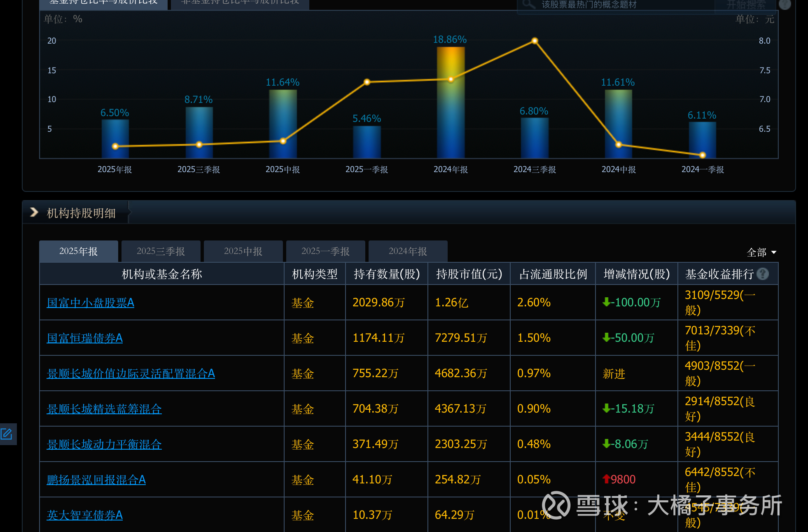Open the 全部 filter dropdown
The width and height of the screenshot is (808, 532).
point(761,252)
